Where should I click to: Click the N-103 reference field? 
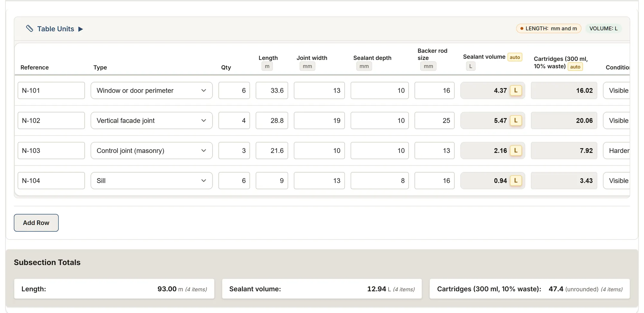51,151
